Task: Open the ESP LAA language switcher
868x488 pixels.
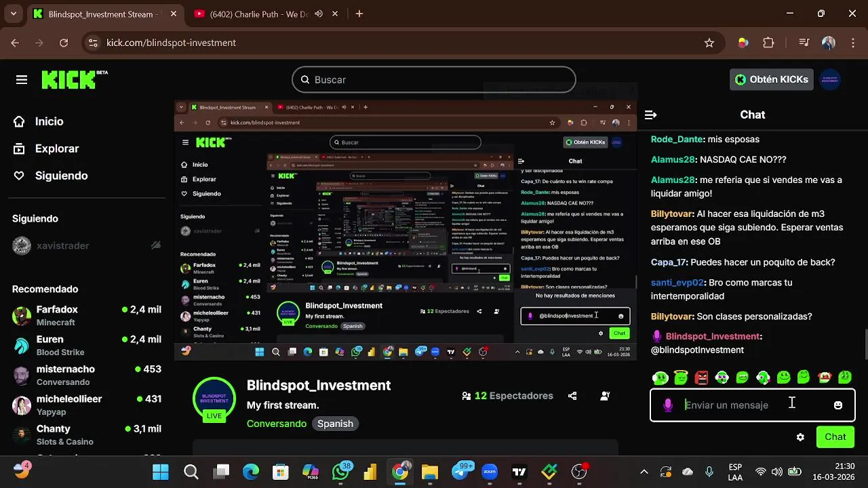Action: [735, 472]
